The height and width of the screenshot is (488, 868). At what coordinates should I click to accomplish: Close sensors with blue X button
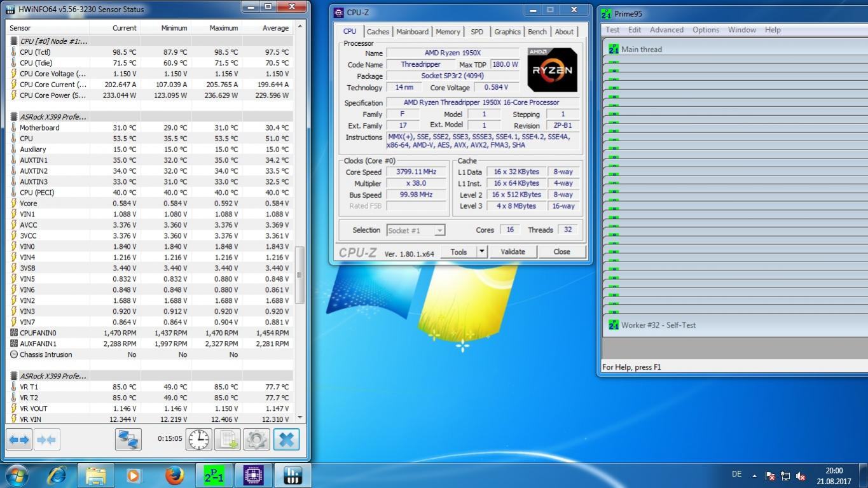(x=286, y=440)
